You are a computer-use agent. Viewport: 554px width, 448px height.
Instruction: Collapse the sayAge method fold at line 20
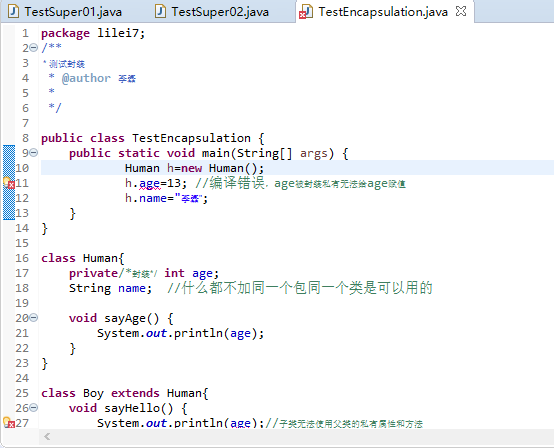33,318
